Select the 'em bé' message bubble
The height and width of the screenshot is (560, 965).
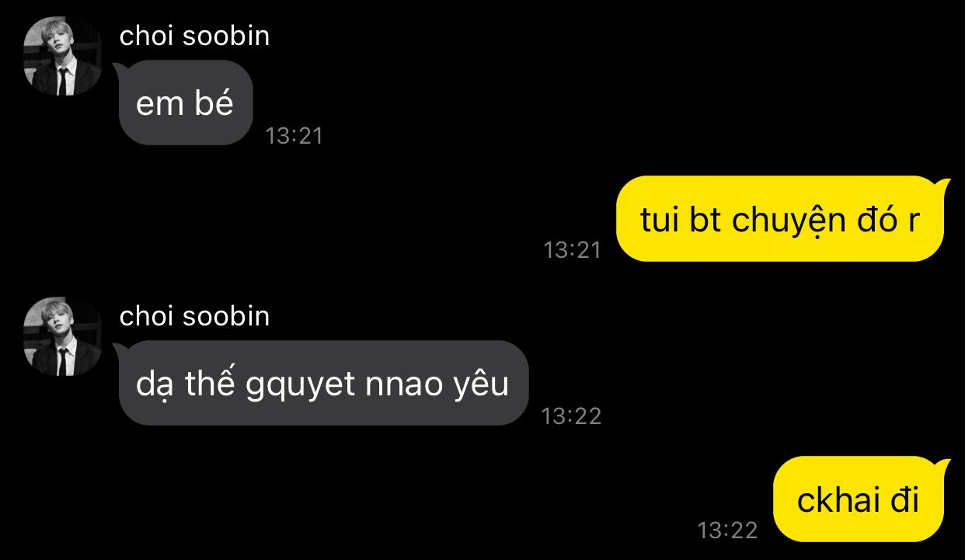(184, 103)
